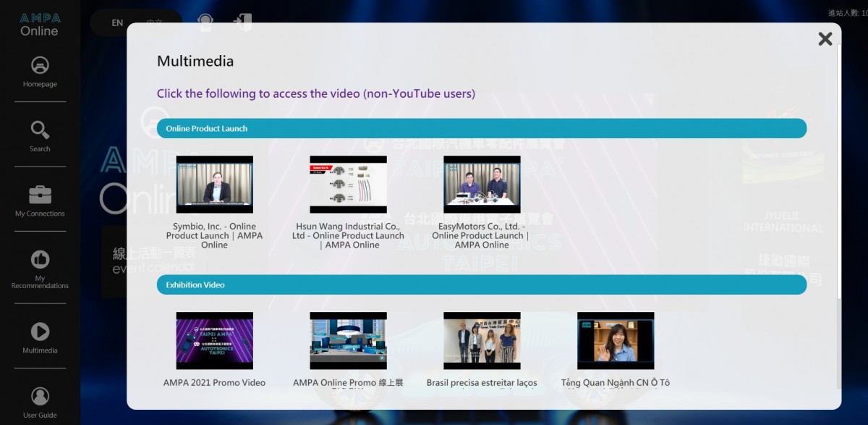Viewport: 868px width, 425px height.
Task: Play the Symbio, Inc. video thumbnail
Action: [x=215, y=185]
